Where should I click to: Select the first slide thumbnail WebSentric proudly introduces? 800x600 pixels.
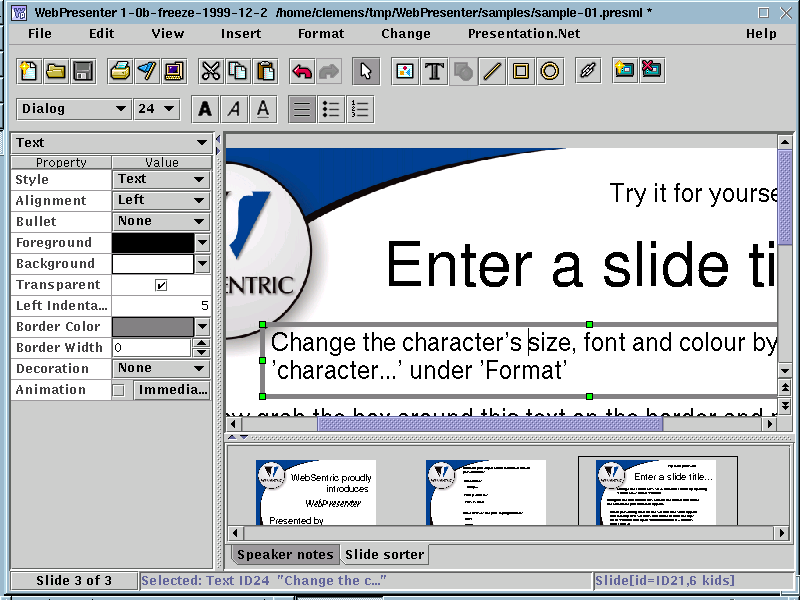316,492
